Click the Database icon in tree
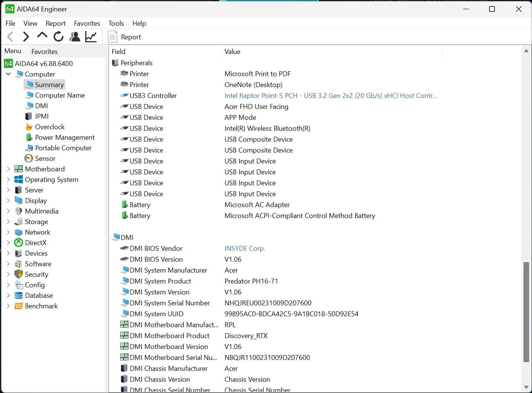532x393 pixels. pyautogui.click(x=19, y=295)
